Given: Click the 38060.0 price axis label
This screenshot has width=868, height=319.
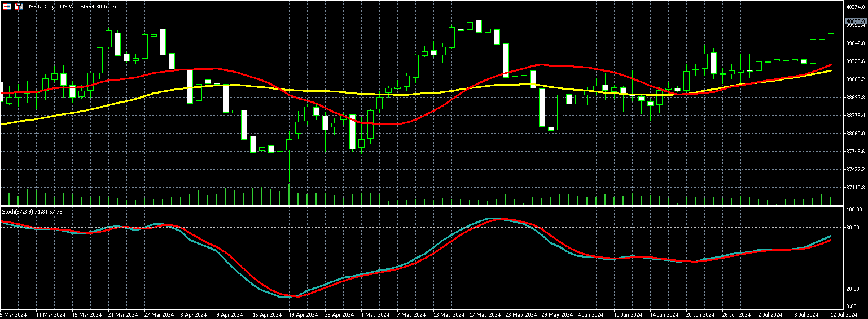Looking at the screenshot, I should [856, 134].
